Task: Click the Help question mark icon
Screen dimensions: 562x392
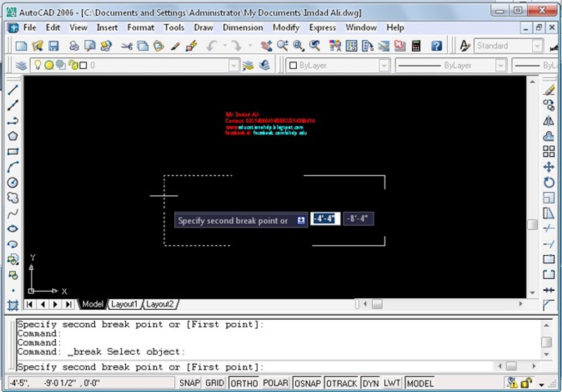Action: pos(436,46)
